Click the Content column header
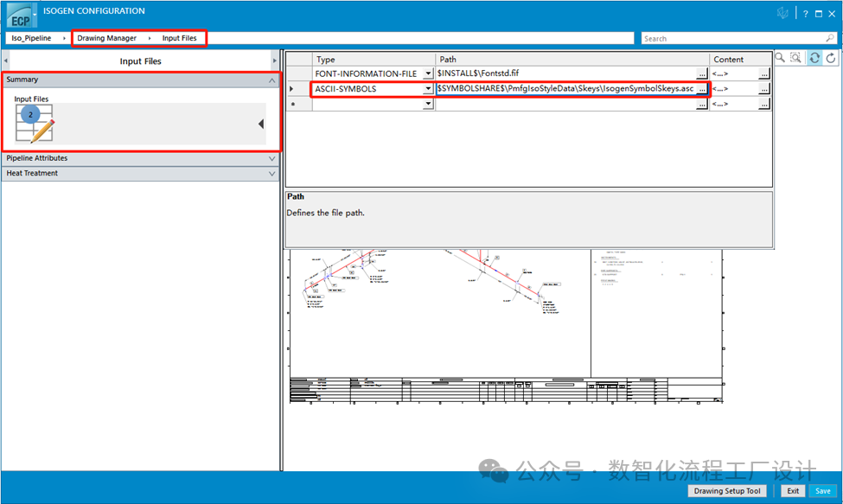The image size is (843, 504). click(x=740, y=59)
